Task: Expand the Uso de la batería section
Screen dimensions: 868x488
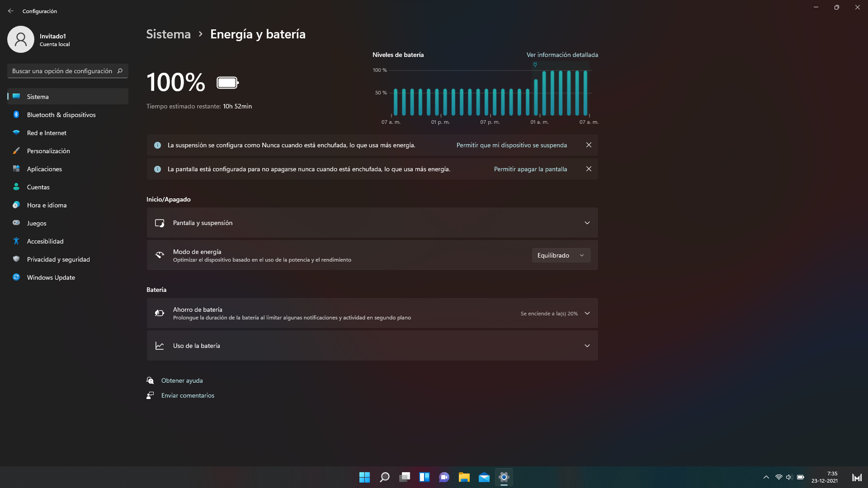Action: tap(587, 346)
